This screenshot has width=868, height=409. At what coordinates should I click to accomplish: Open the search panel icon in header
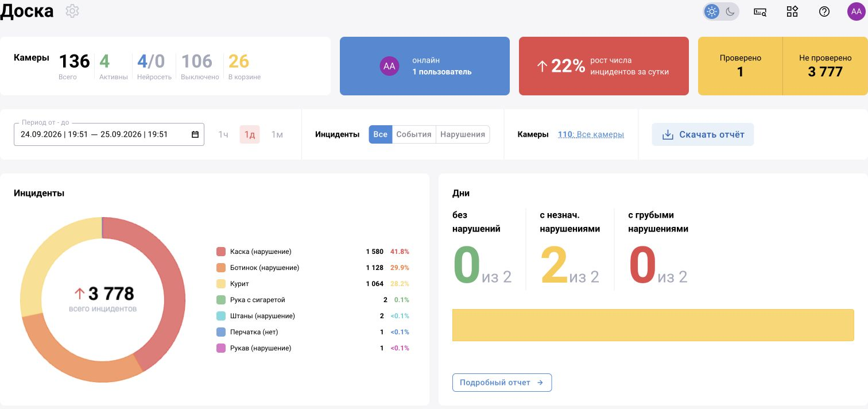click(760, 11)
